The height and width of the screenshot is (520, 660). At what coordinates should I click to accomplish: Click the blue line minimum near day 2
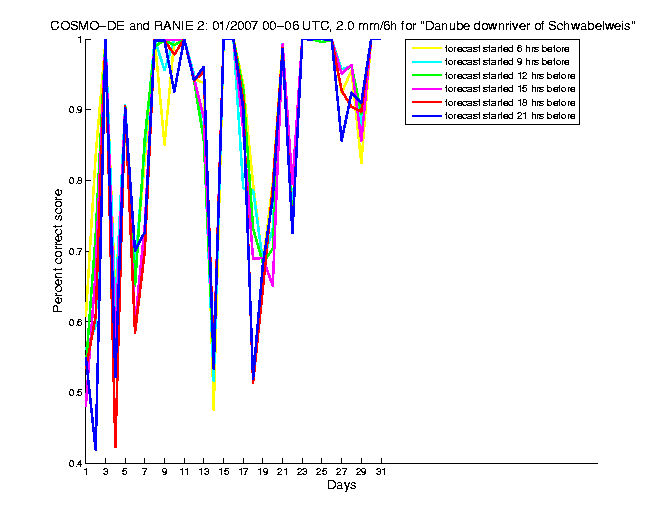pyautogui.click(x=96, y=449)
